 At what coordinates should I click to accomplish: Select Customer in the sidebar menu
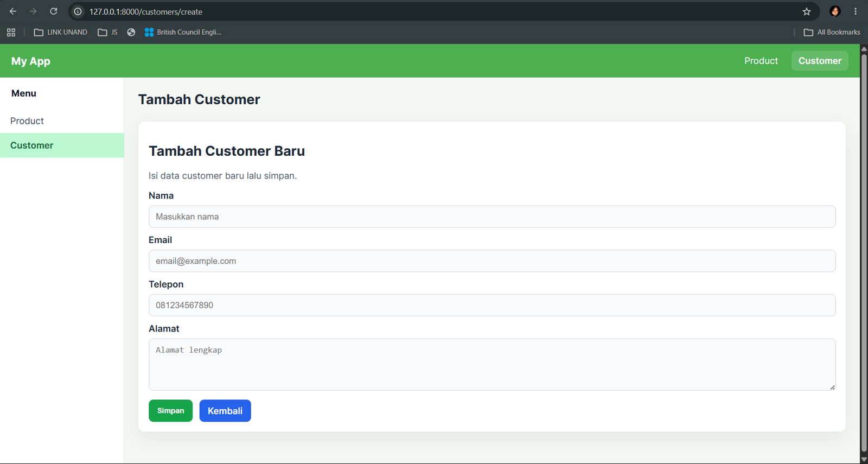62,145
